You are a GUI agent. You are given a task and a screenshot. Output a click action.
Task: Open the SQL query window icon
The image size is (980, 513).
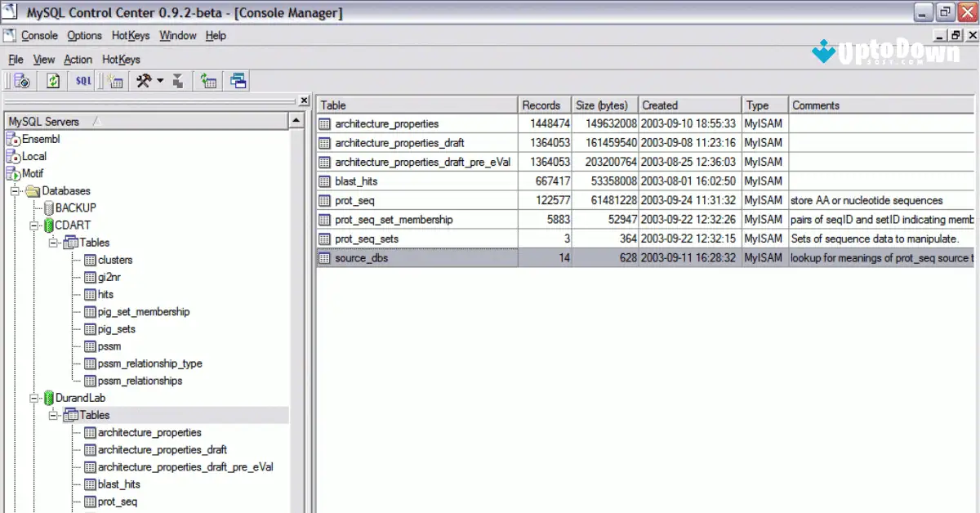click(83, 80)
